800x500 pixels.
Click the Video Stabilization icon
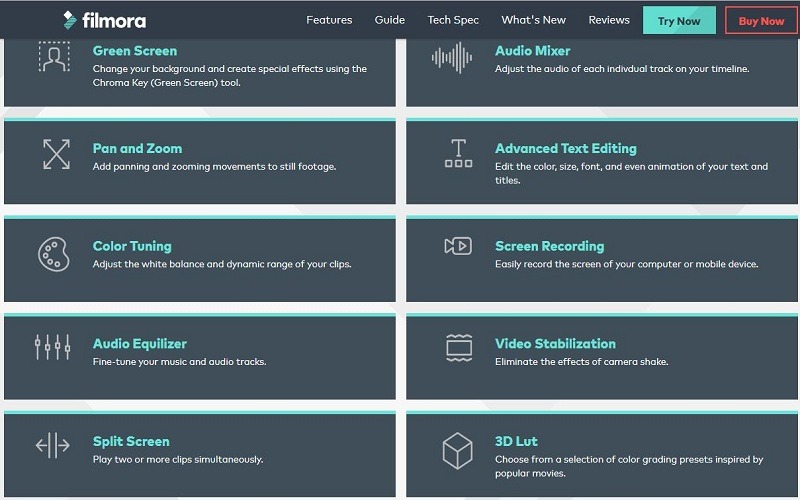pos(458,347)
